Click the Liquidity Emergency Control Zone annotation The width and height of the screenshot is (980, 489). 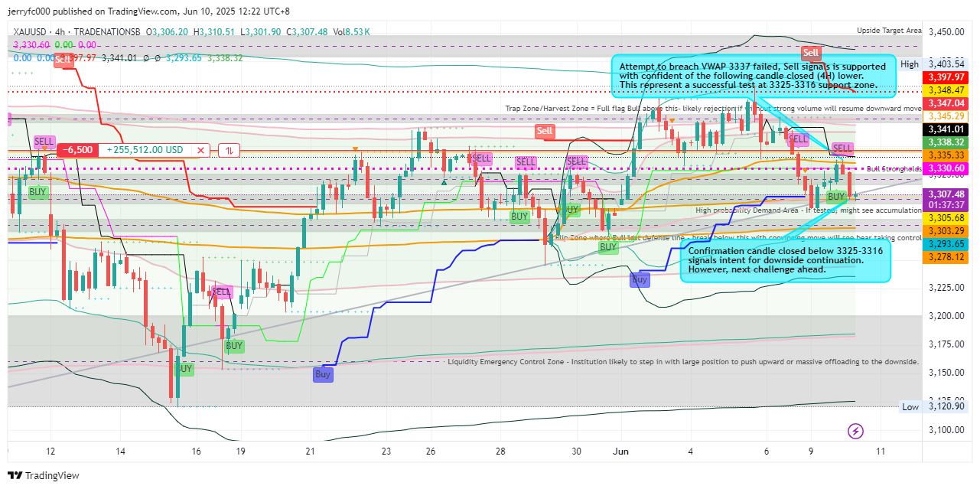(x=683, y=361)
